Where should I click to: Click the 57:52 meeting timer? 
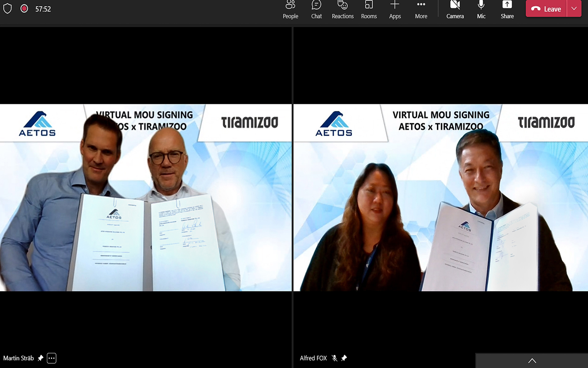43,9
